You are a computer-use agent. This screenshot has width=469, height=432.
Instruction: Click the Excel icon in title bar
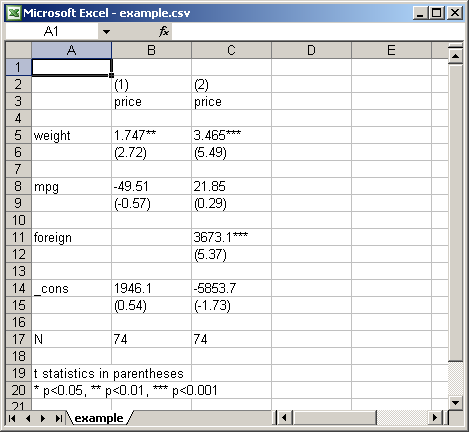pos(14,13)
